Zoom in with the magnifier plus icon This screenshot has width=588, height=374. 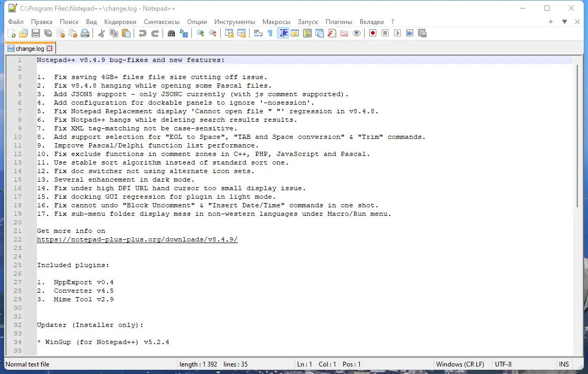[200, 33]
